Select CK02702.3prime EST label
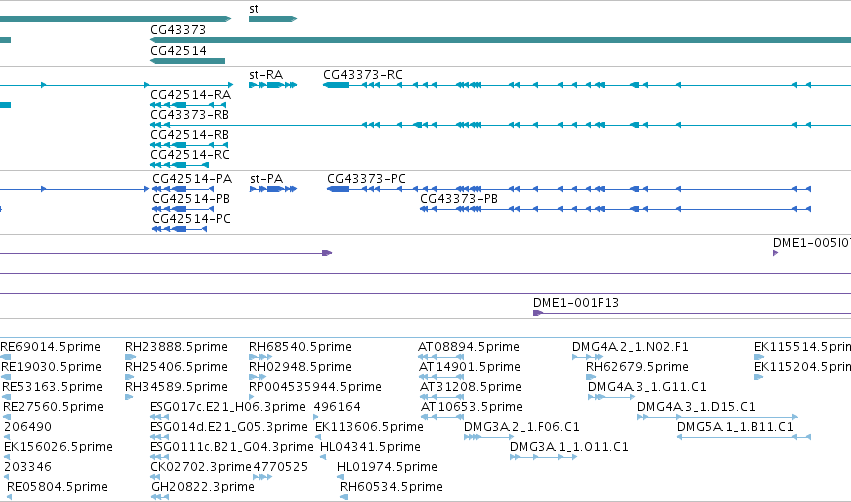 click(x=201, y=467)
